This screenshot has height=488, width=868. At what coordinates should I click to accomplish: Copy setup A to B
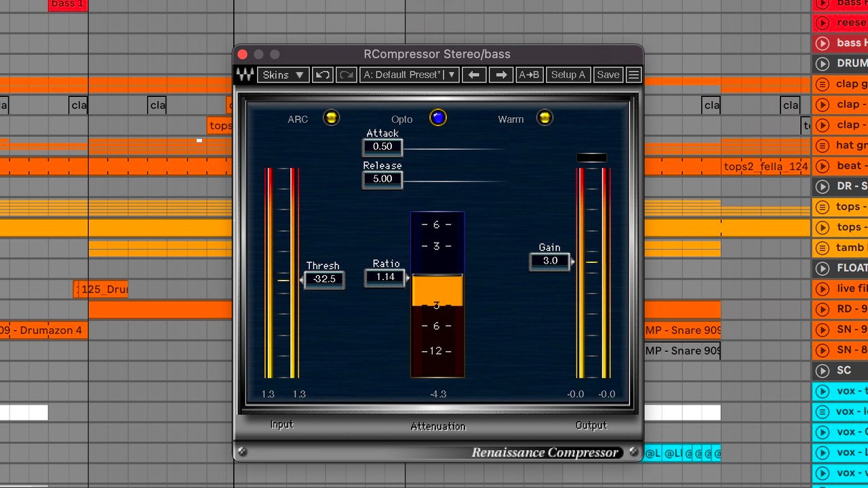tap(529, 75)
